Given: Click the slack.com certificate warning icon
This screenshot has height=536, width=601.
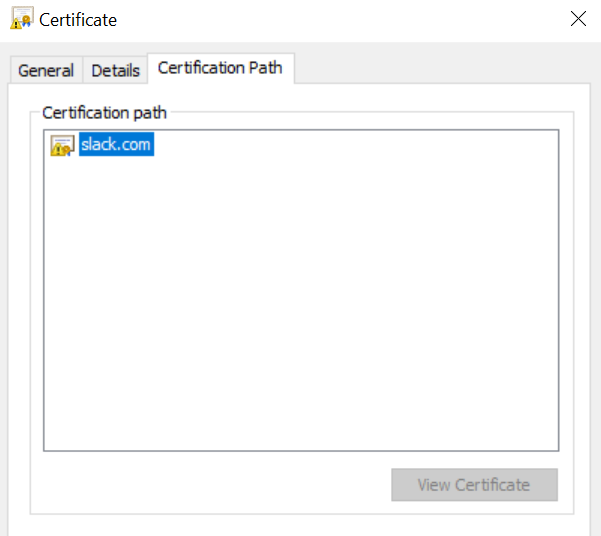Looking at the screenshot, I should point(62,145).
